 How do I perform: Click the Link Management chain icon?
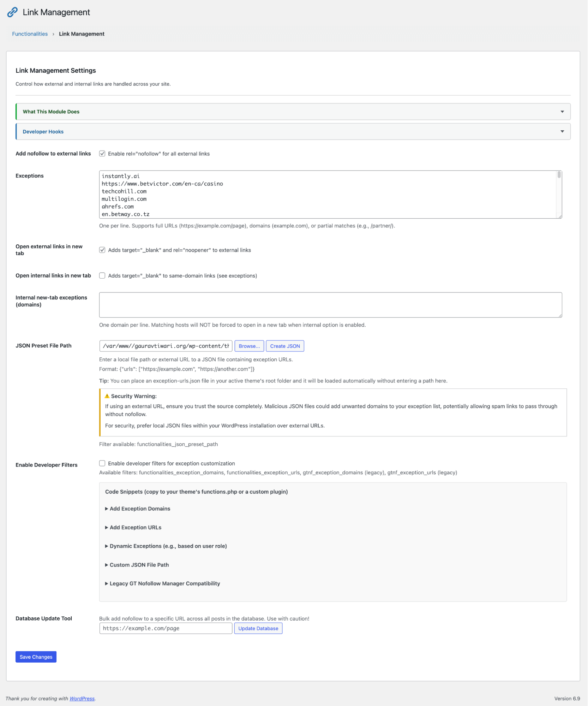point(13,12)
